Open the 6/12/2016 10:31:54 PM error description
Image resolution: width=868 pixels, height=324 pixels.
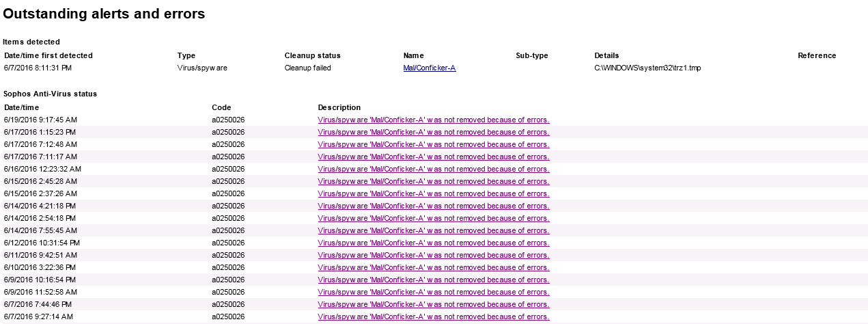tap(434, 243)
